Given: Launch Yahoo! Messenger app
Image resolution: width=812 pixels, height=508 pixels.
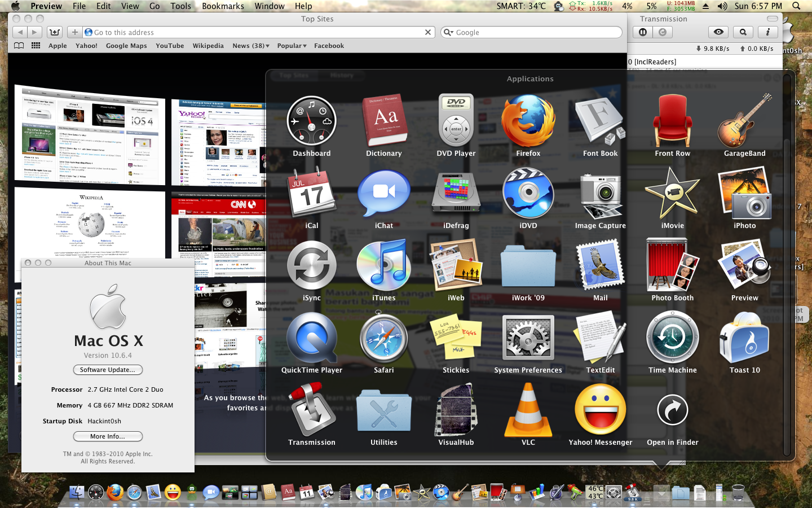Looking at the screenshot, I should (601, 410).
